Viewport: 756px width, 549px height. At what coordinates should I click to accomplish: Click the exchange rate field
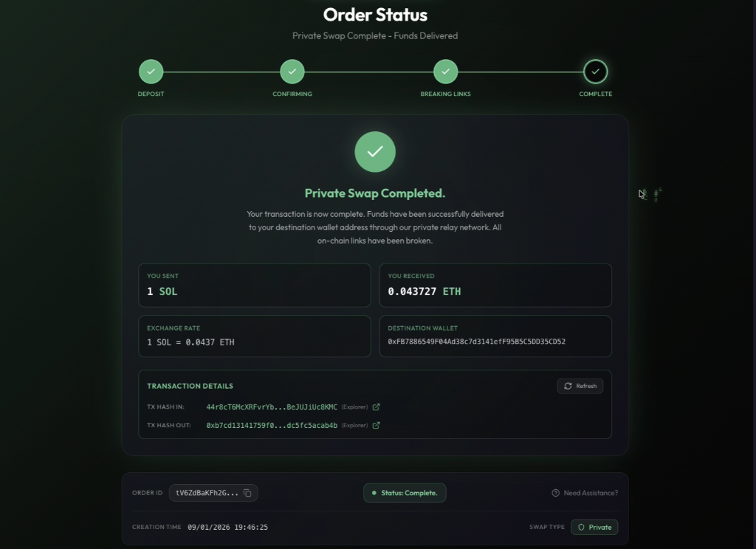pos(255,336)
